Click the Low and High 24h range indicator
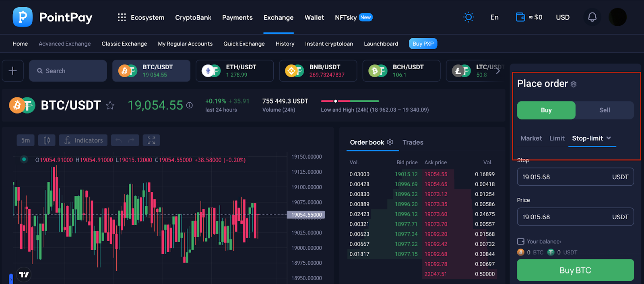This screenshot has width=644, height=284. pos(350,101)
